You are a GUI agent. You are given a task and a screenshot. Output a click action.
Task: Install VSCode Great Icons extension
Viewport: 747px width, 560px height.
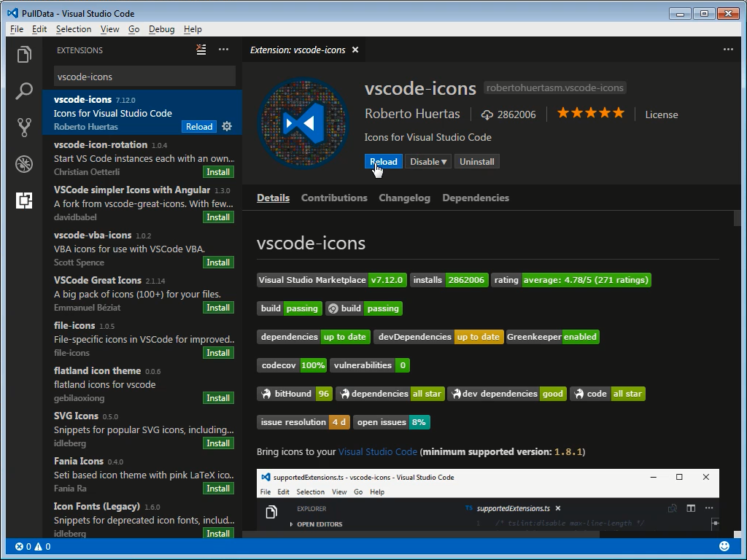[x=218, y=308]
